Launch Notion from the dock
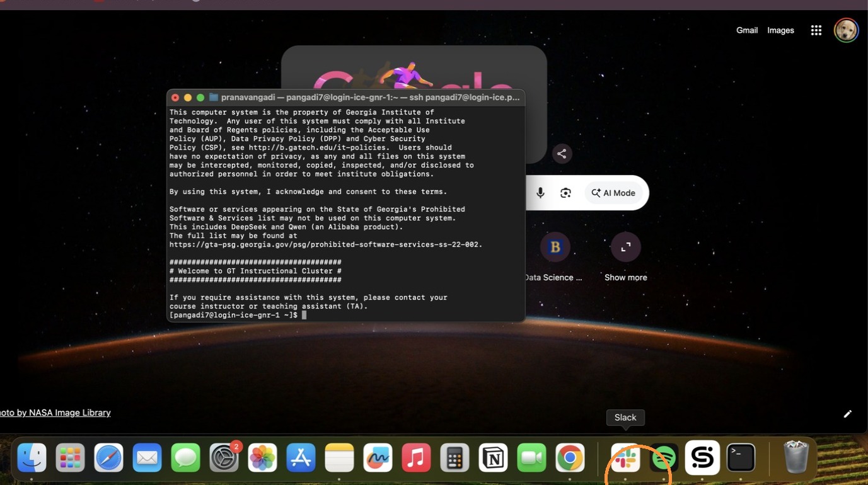This screenshot has width=868, height=485. point(493,458)
